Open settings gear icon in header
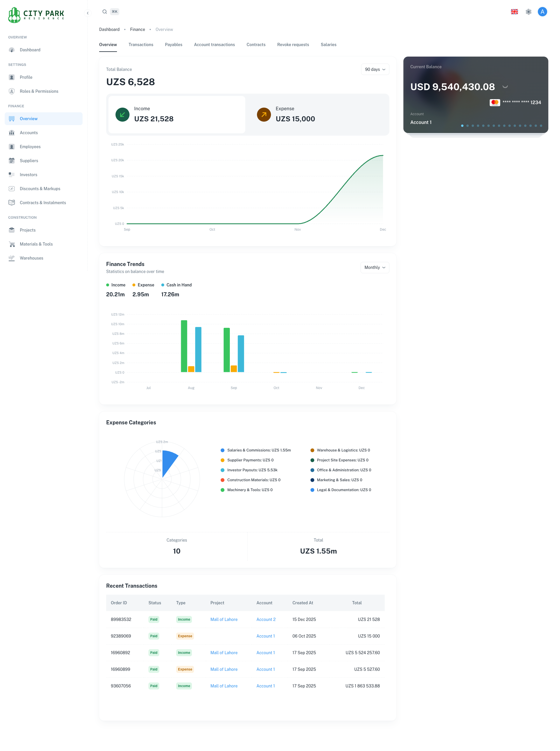 (x=528, y=12)
